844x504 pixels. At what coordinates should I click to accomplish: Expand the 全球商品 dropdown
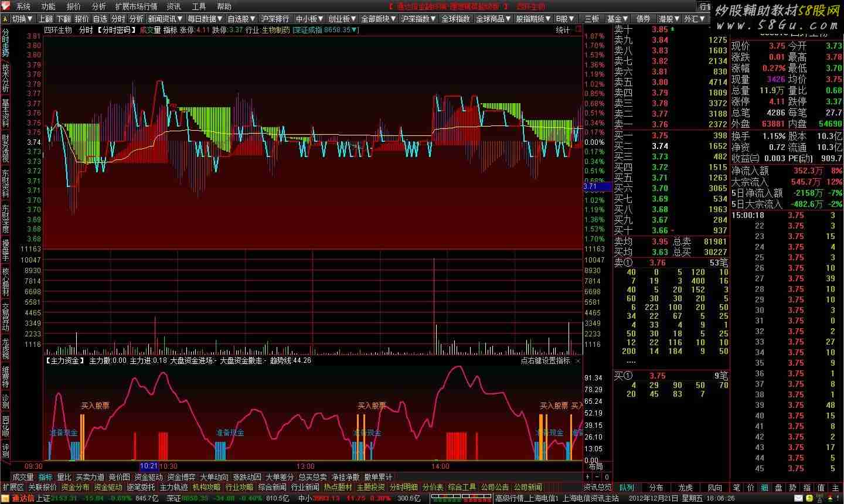(x=493, y=19)
